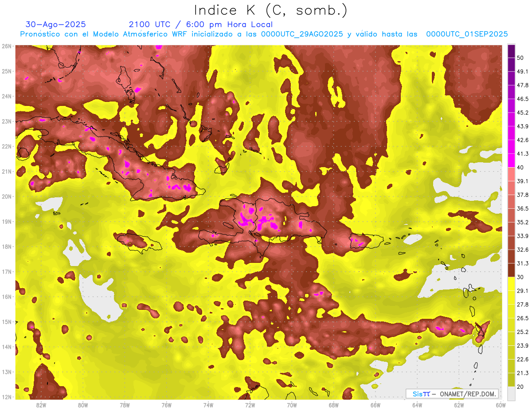The height and width of the screenshot is (411, 532).
Task: Click the legend value '30'
Action: 520,277
